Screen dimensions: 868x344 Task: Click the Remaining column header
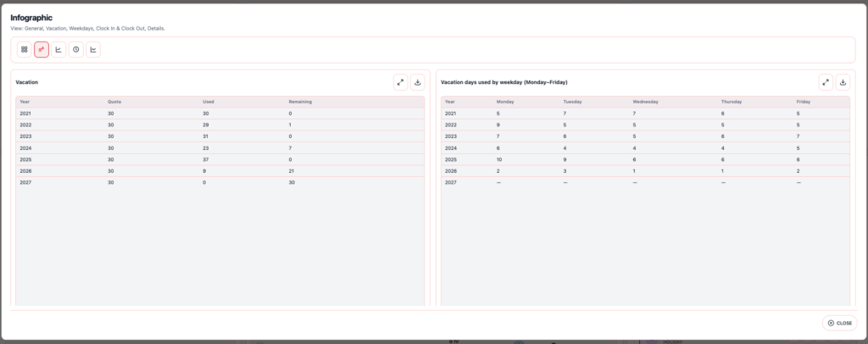300,102
